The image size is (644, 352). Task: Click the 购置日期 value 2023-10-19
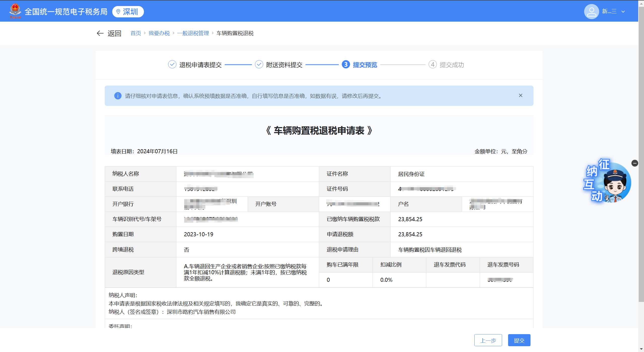pos(199,234)
